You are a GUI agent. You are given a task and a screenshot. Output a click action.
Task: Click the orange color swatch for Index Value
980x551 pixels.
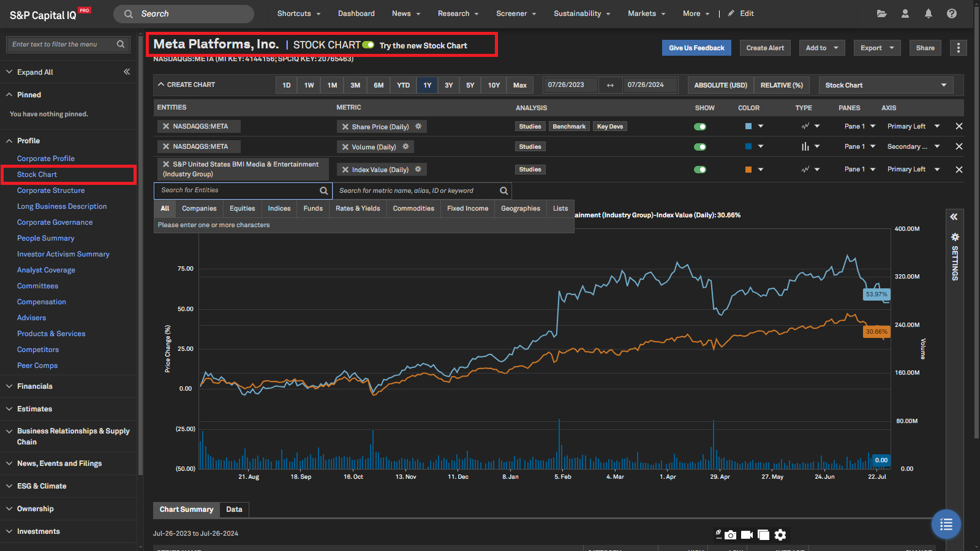[x=748, y=170]
